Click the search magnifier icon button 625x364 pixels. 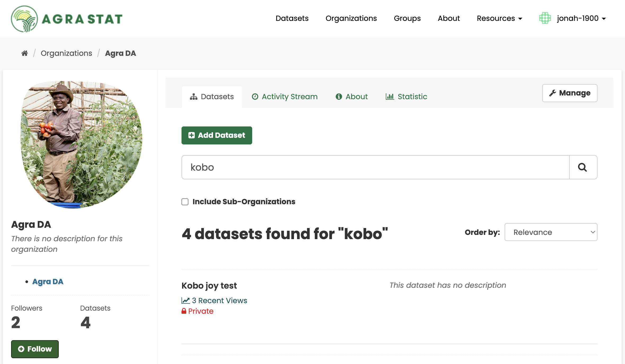pyautogui.click(x=583, y=167)
